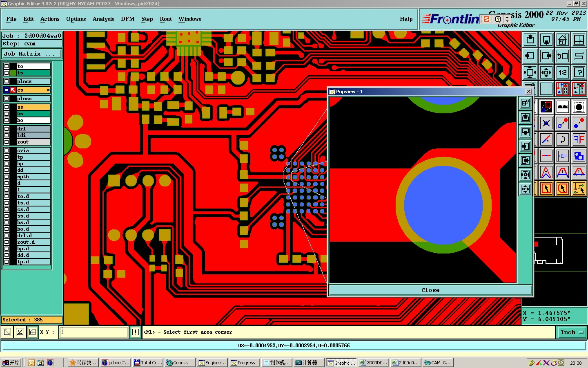
Task: Open the Help menu button
Action: pos(406,19)
